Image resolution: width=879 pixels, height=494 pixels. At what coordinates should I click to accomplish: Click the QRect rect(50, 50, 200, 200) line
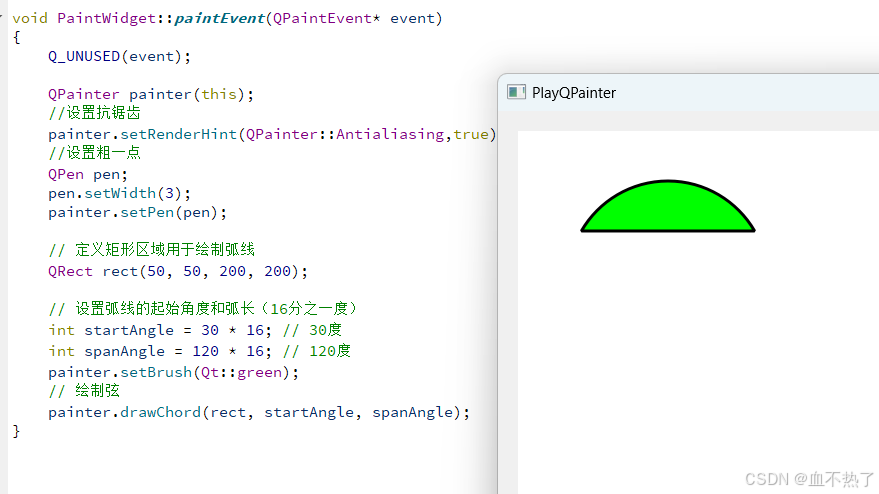point(178,271)
